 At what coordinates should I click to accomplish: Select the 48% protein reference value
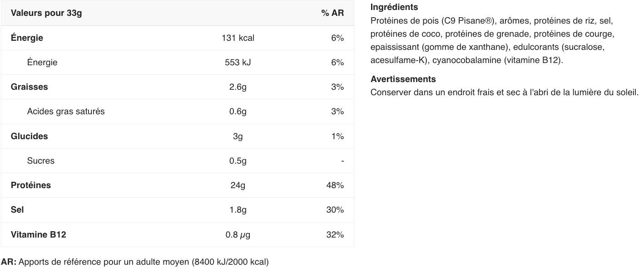pos(335,185)
